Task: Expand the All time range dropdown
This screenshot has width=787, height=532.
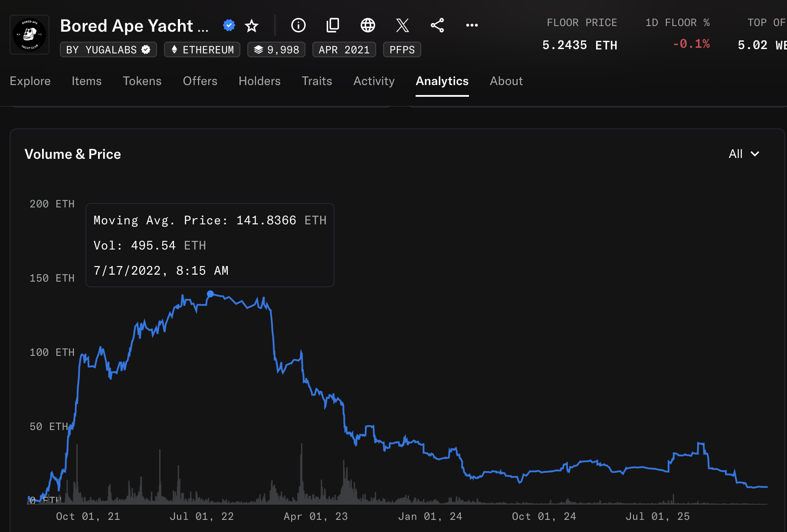Action: [744, 154]
